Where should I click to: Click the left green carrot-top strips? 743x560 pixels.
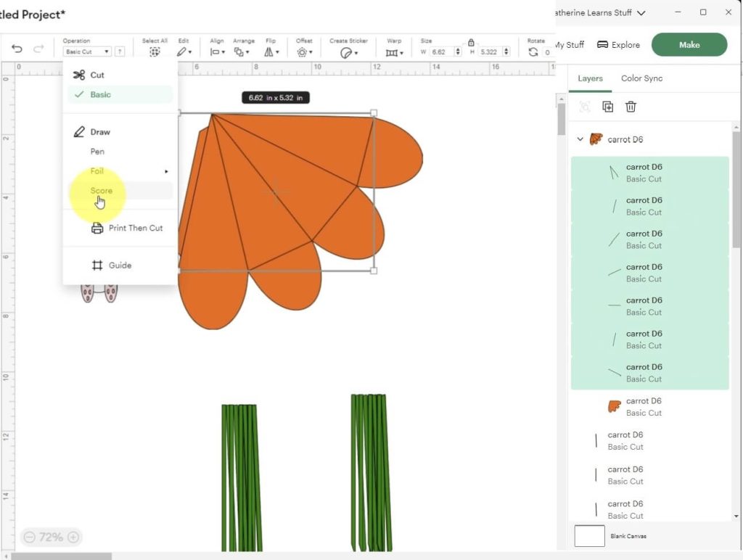pos(241,477)
